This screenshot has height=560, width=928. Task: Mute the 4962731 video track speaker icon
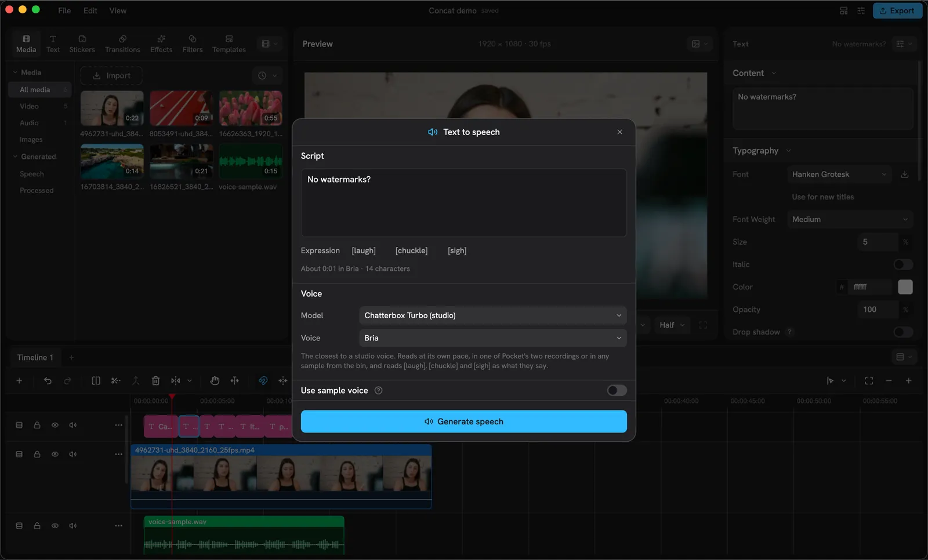tap(73, 454)
